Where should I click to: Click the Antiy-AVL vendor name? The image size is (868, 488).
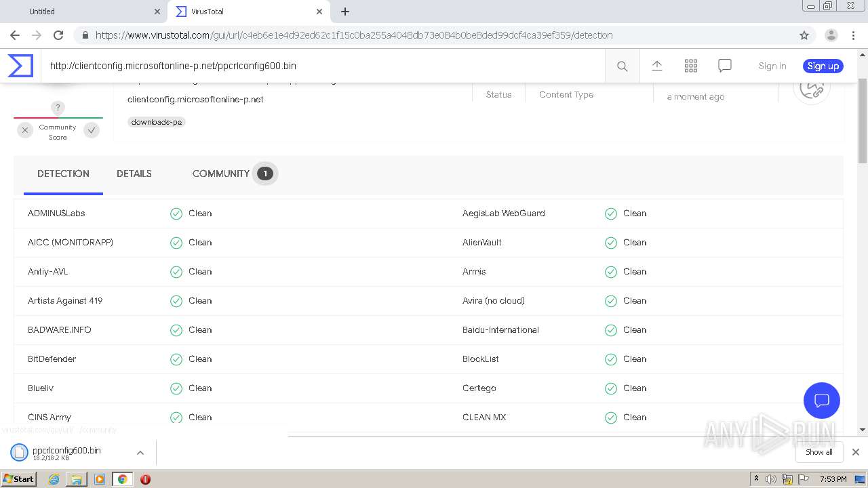[48, 271]
